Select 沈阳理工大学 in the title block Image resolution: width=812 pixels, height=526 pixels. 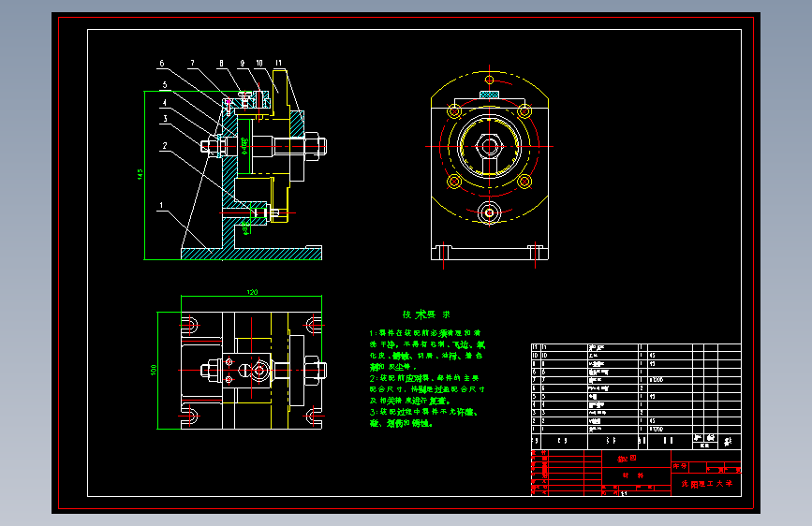(707, 484)
